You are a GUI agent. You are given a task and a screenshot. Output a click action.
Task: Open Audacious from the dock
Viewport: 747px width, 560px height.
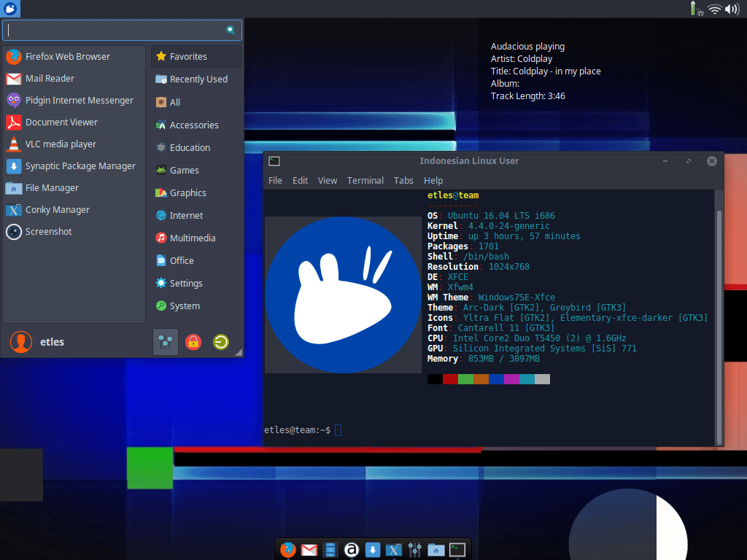pos(351,550)
